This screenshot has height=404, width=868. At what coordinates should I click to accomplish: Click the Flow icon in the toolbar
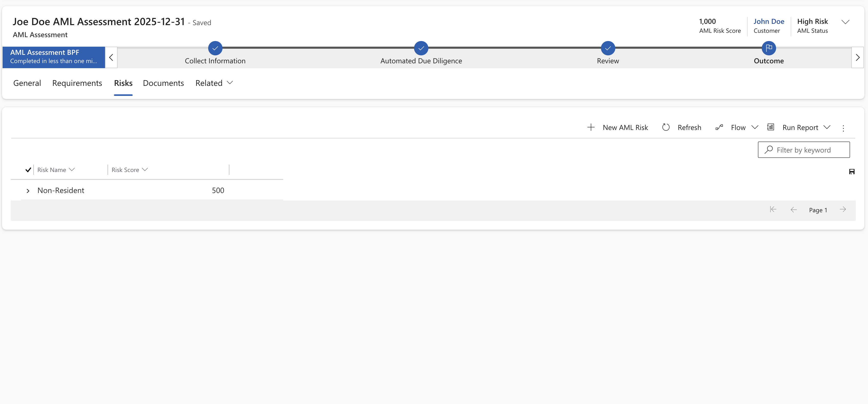pos(719,127)
